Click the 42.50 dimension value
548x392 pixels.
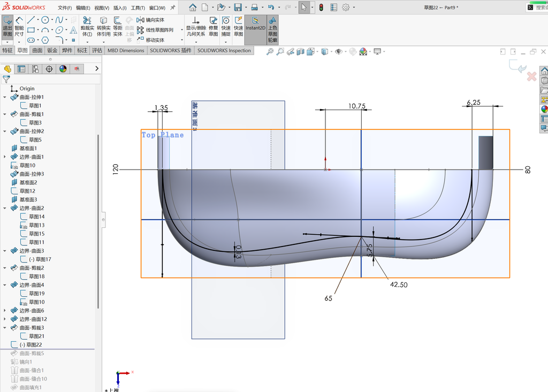(x=399, y=285)
